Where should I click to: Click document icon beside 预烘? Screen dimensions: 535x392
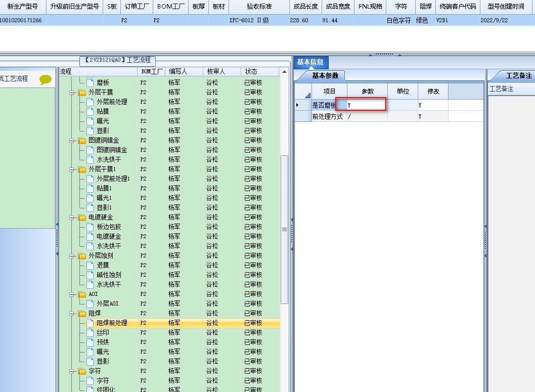coord(90,342)
